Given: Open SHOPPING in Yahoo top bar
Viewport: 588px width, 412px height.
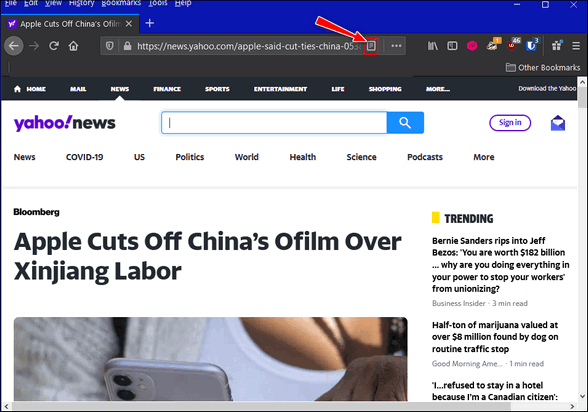Looking at the screenshot, I should coord(385,89).
